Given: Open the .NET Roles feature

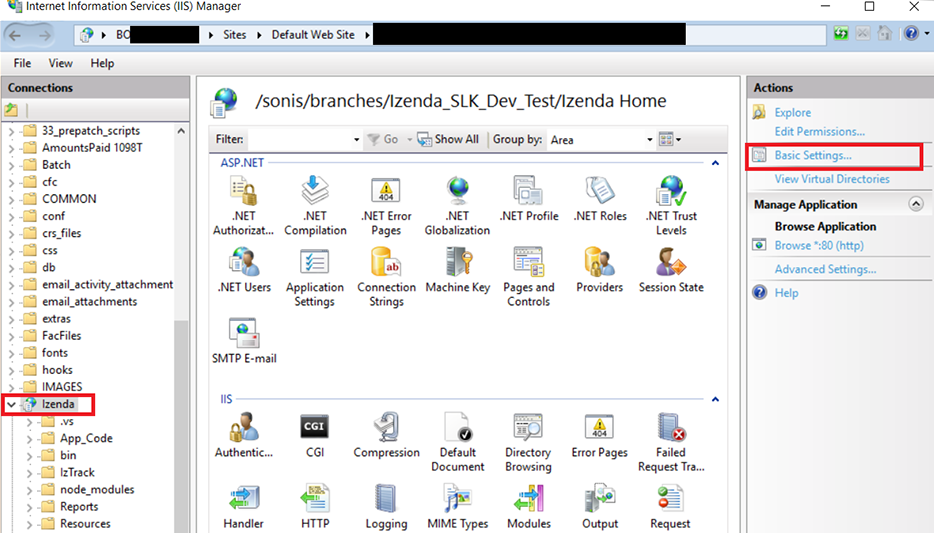Looking at the screenshot, I should 600,199.
